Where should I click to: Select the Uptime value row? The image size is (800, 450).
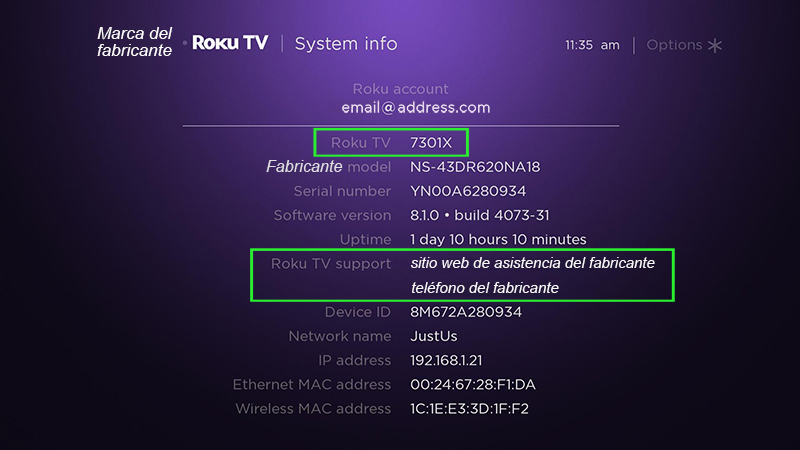(x=498, y=239)
